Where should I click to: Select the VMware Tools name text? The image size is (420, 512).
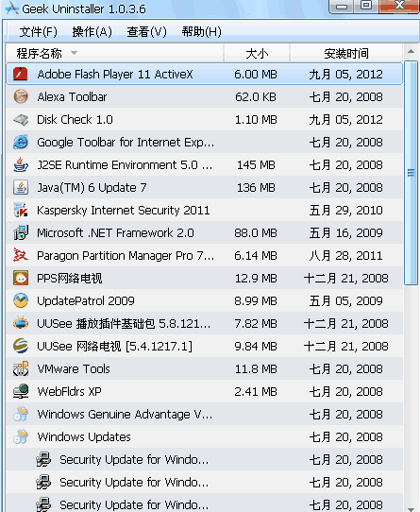pos(74,368)
